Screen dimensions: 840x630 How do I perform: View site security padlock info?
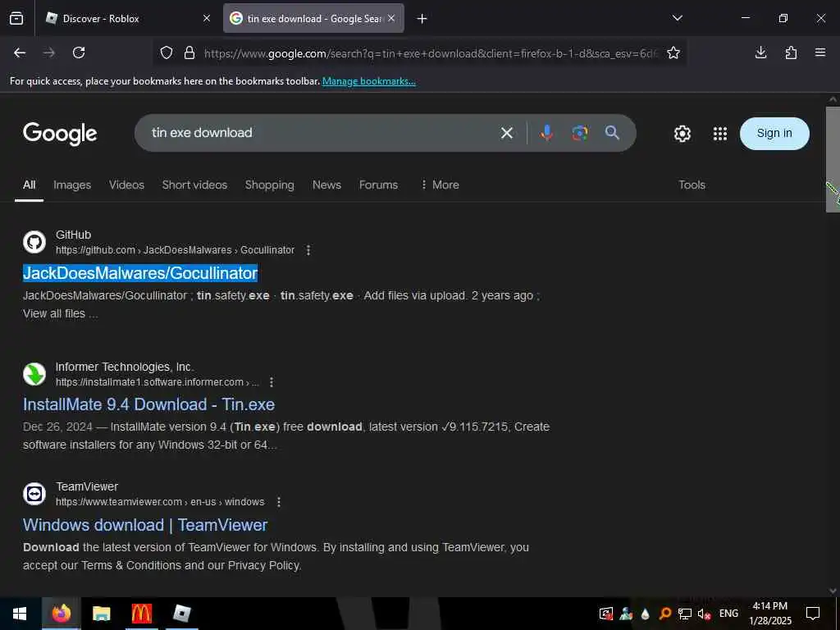189,52
